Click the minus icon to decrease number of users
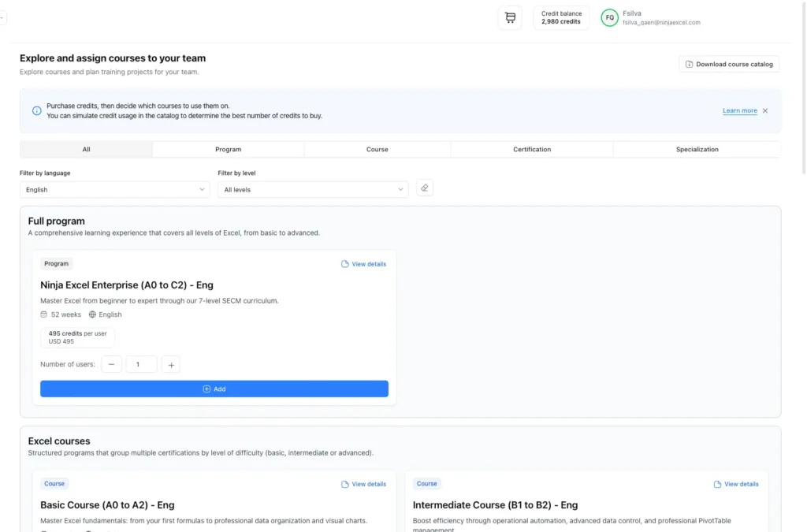The height and width of the screenshot is (532, 807). click(111, 364)
